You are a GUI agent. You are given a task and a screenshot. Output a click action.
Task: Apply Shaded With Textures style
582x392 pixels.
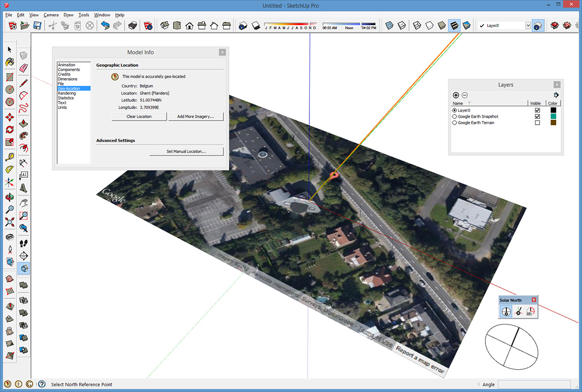pyautogui.click(x=454, y=25)
